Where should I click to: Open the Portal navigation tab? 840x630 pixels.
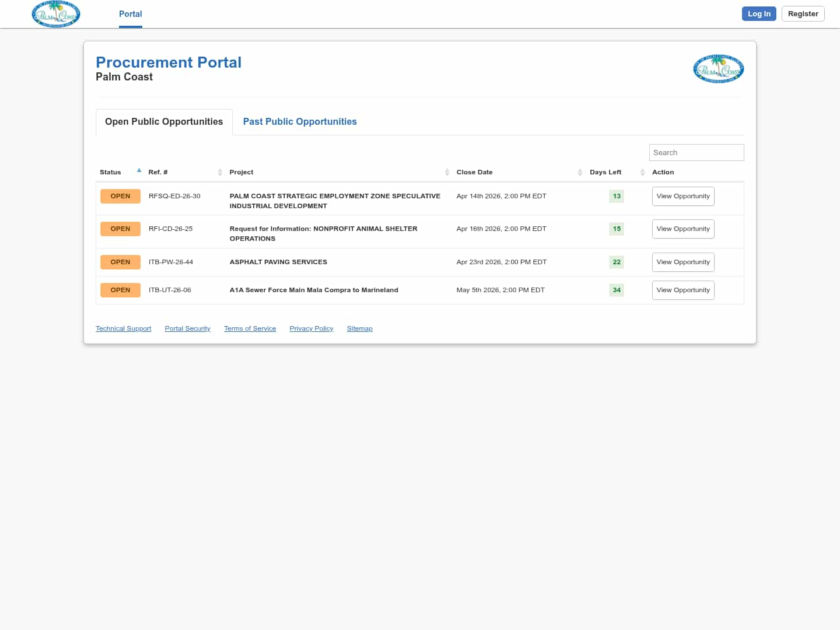coord(130,14)
